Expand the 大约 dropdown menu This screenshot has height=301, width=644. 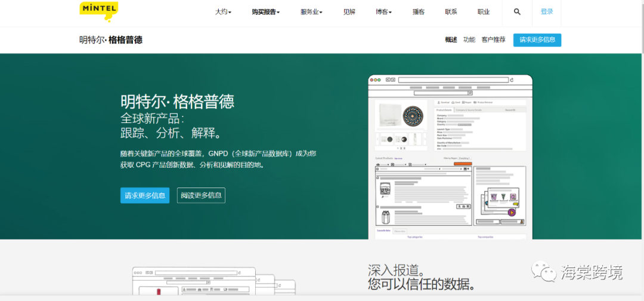point(223,12)
